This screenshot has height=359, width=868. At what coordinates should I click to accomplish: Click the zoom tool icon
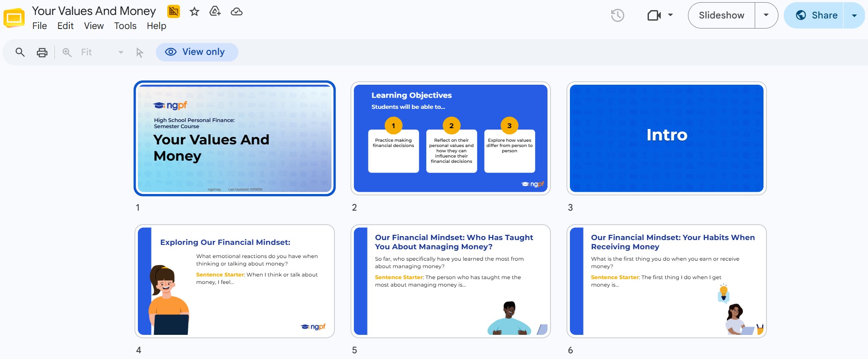point(67,52)
